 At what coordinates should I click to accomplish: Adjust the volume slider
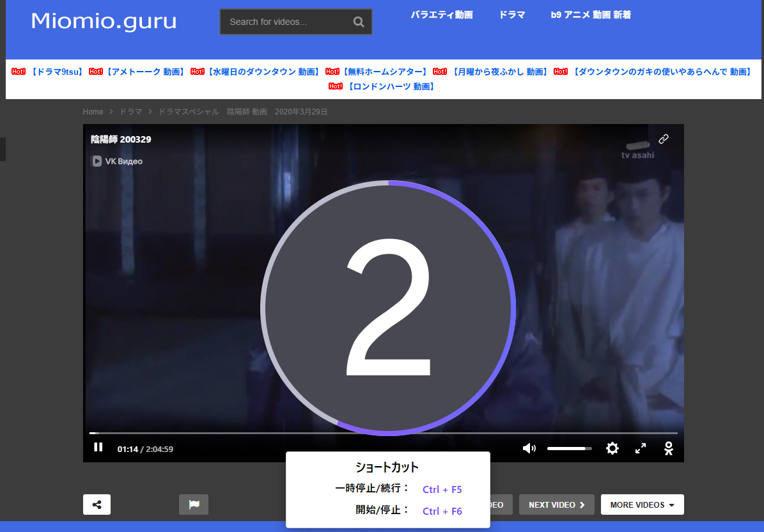[569, 448]
